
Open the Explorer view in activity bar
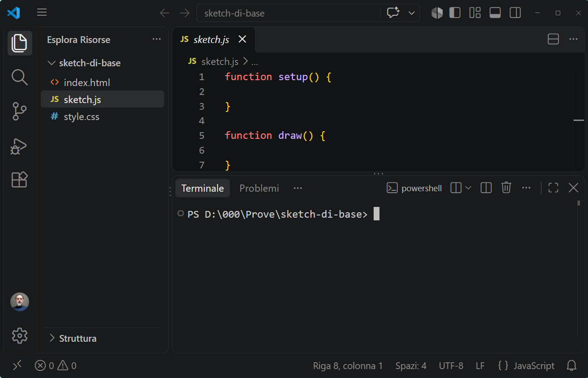[x=20, y=43]
